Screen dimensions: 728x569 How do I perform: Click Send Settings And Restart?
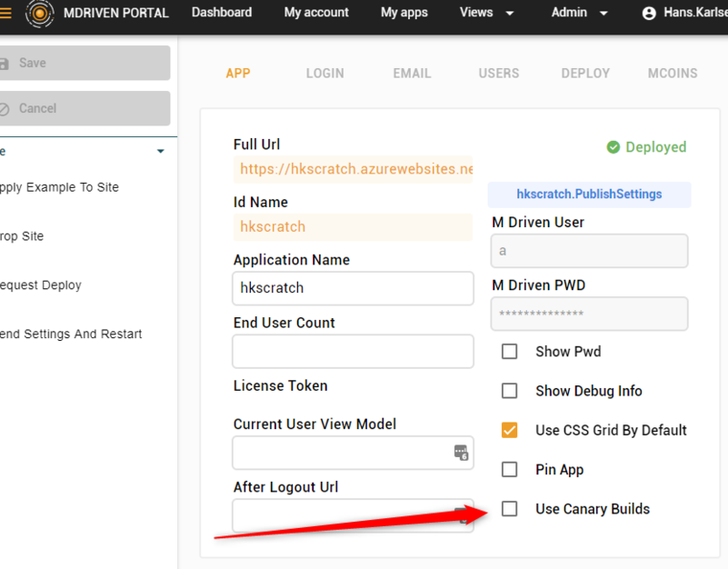coord(71,334)
